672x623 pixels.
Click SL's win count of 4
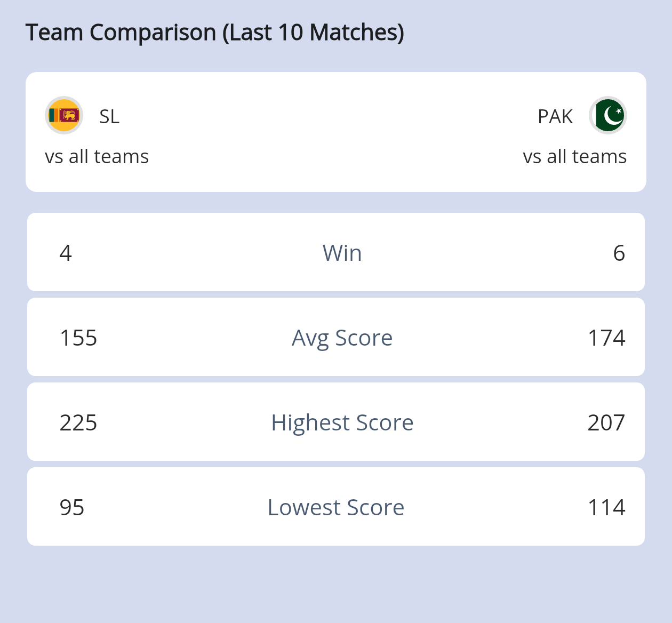66,253
